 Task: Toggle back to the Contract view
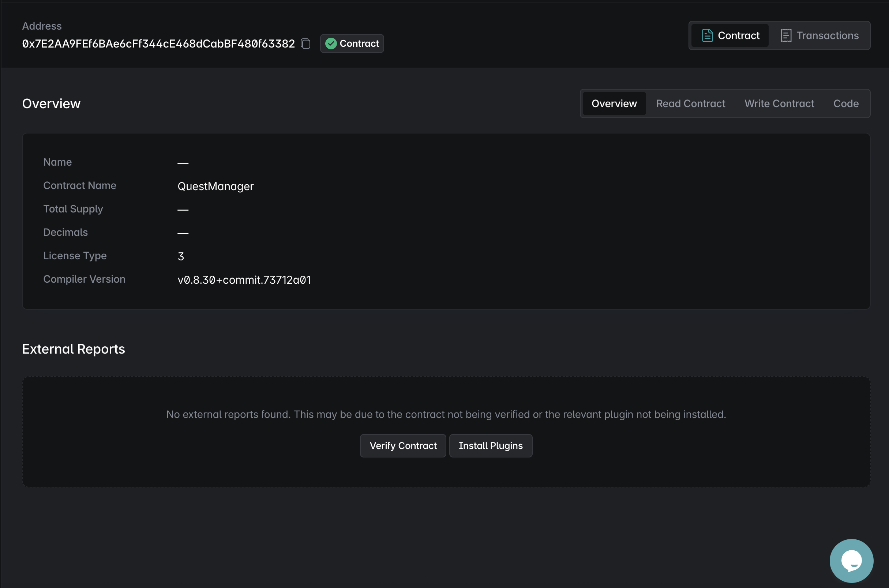pos(729,35)
